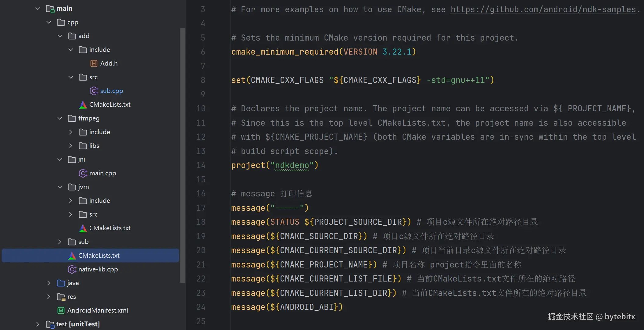This screenshot has width=644, height=330.
Task: Click the Add.h header file icon
Action: click(x=94, y=63)
